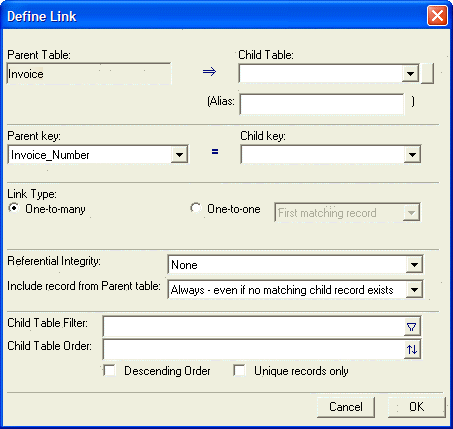Click into the Child Table Filter field

(x=253, y=327)
